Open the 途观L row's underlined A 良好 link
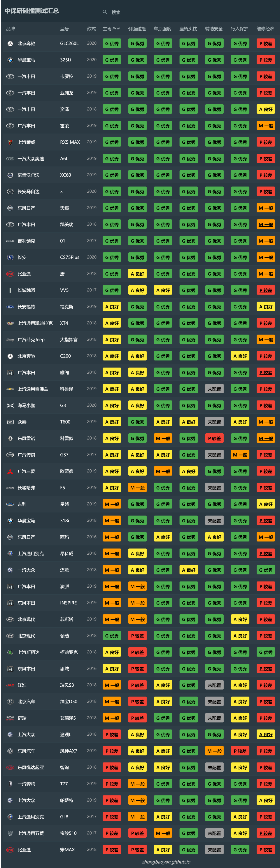This screenshot has height=868, width=280. [x=266, y=734]
